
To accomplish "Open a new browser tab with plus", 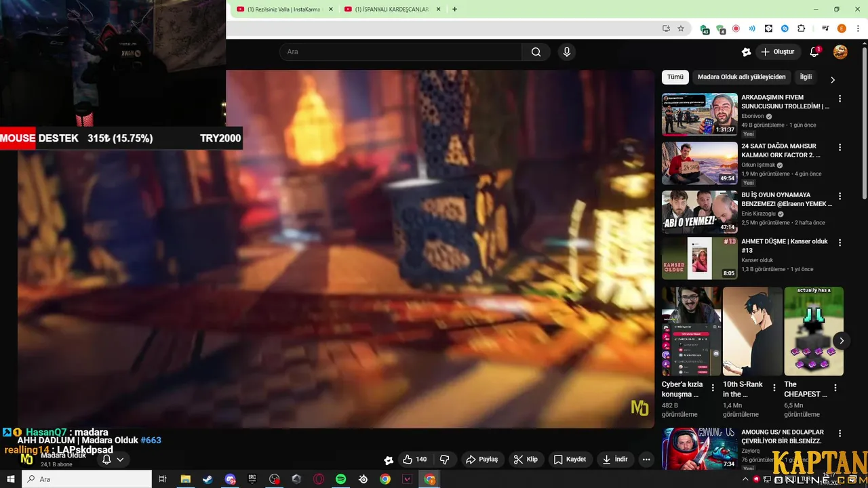I will (454, 9).
